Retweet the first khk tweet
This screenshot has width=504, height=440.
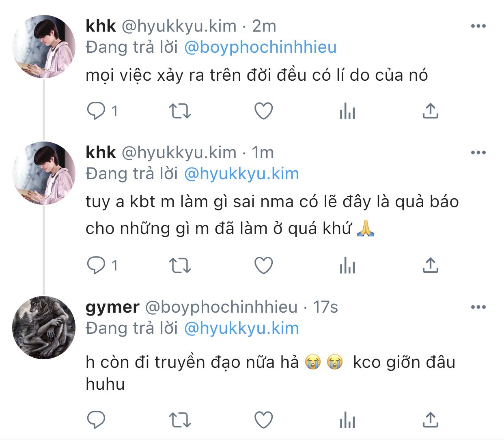pyautogui.click(x=180, y=111)
